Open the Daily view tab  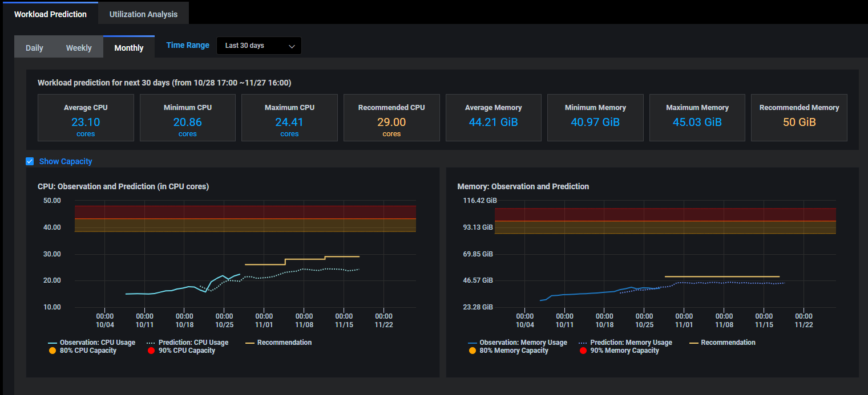coord(34,48)
